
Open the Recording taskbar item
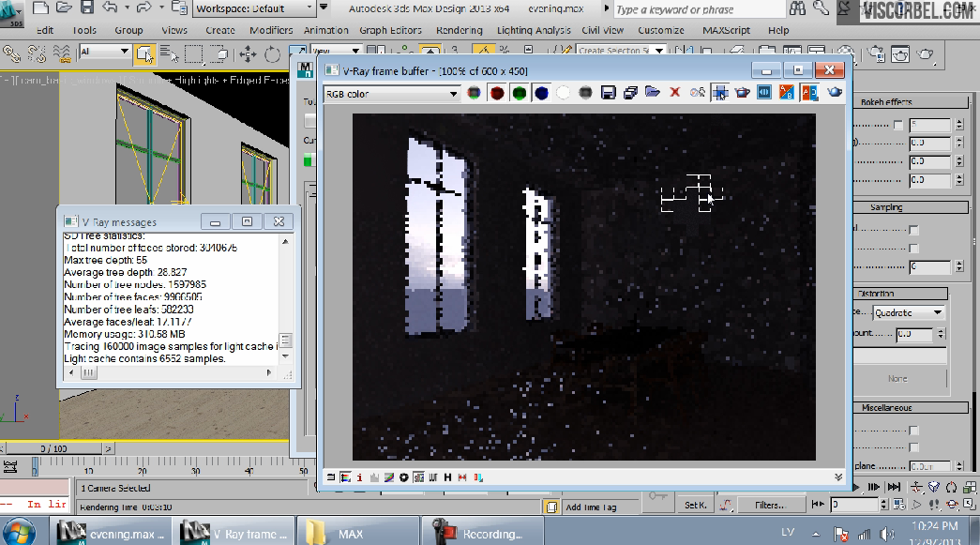click(482, 533)
